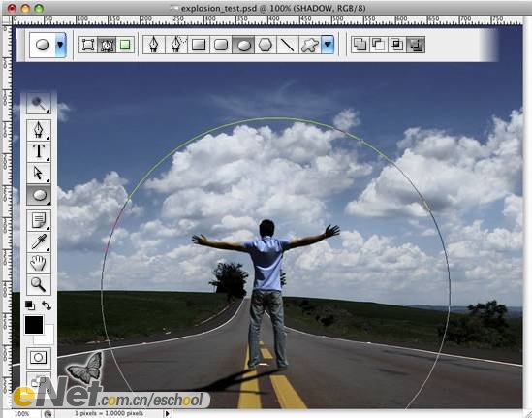Reset to default foreground and background colors
The height and width of the screenshot is (418, 532).
point(30,305)
